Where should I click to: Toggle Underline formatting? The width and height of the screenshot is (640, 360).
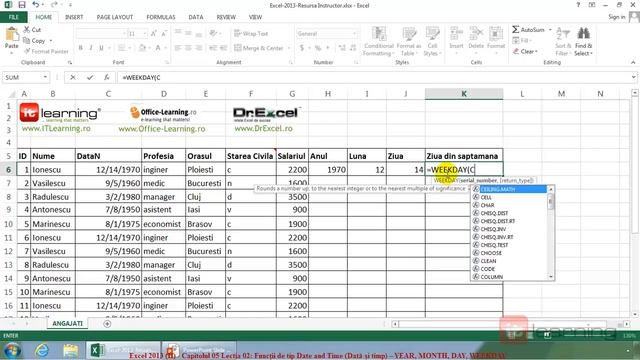point(101,48)
